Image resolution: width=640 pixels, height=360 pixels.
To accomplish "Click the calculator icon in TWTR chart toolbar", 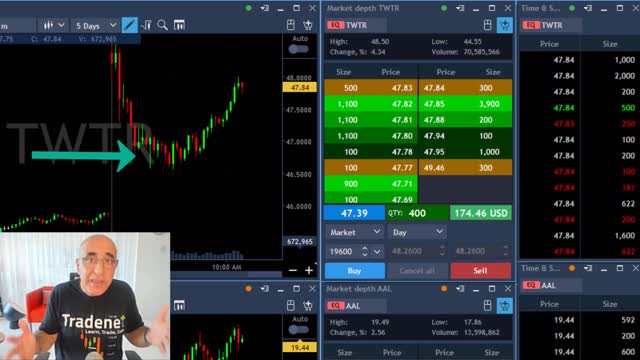I will point(291,25).
